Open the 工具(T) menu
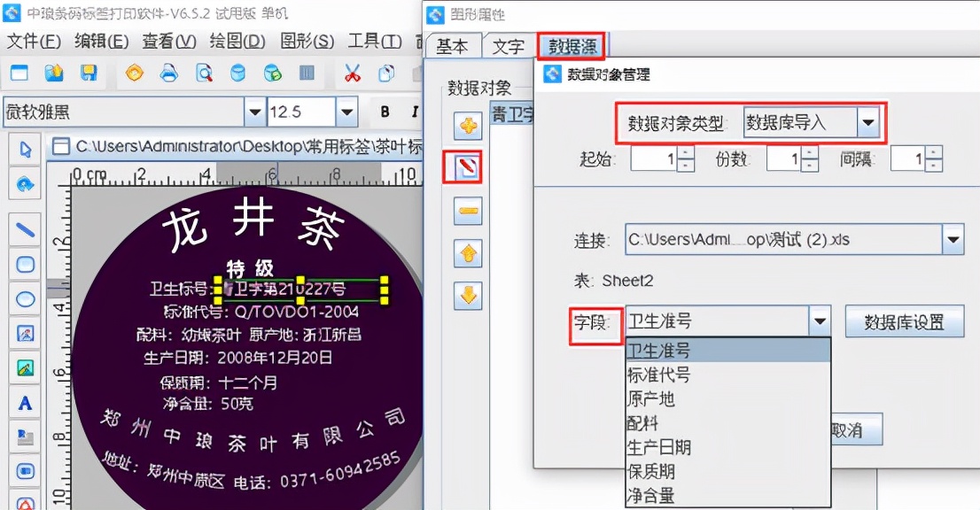Image resolution: width=980 pixels, height=510 pixels. pos(375,42)
